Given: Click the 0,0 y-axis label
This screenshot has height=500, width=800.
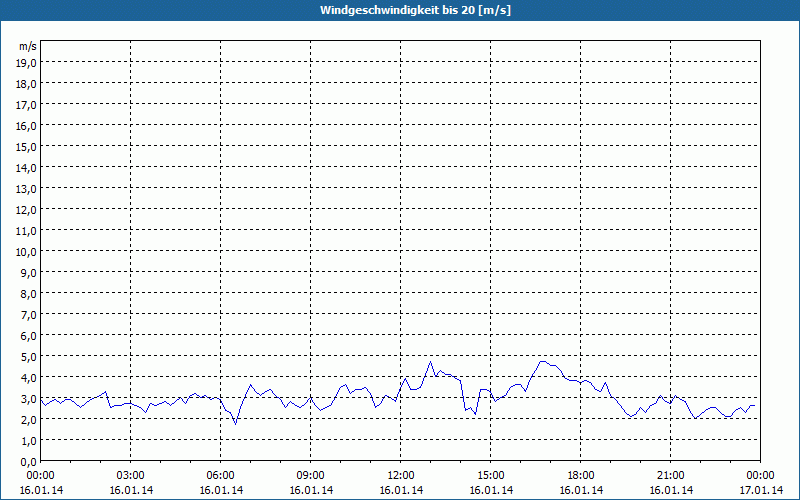Looking at the screenshot, I should tap(30, 462).
